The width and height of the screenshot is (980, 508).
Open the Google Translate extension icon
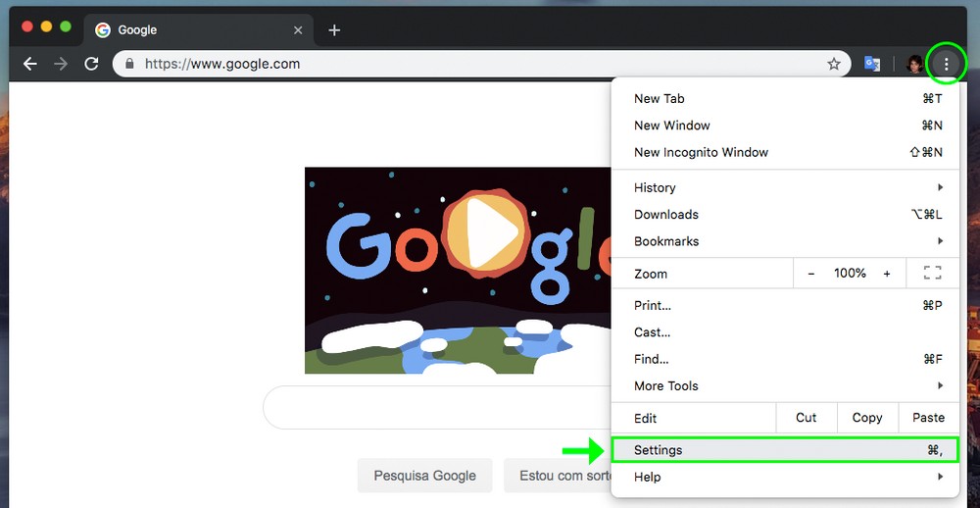(x=872, y=64)
